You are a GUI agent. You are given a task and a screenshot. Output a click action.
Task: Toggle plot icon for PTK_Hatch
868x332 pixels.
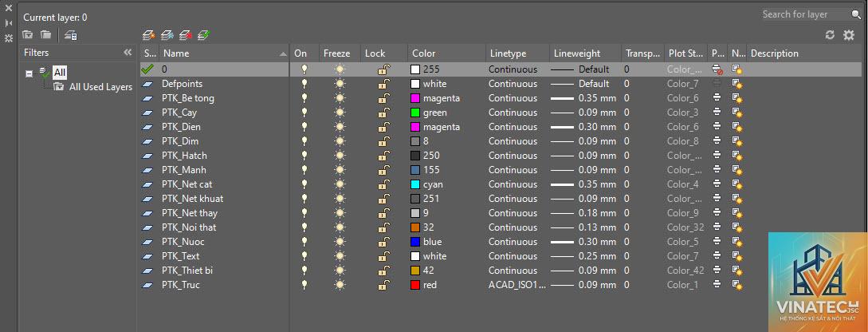[717, 156]
